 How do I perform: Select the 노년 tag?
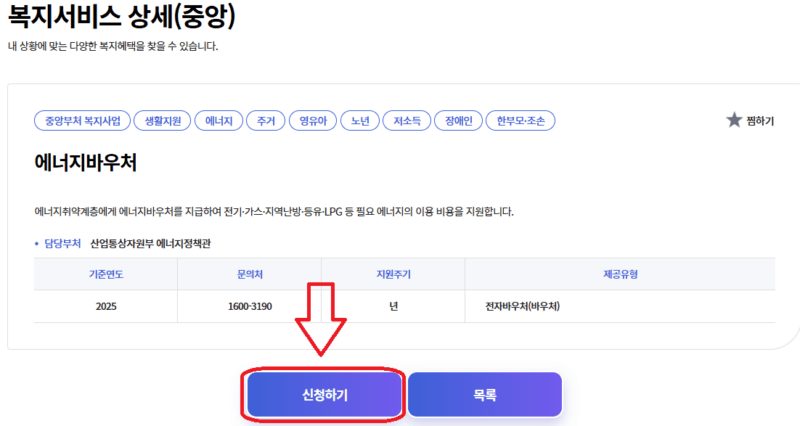(x=360, y=121)
